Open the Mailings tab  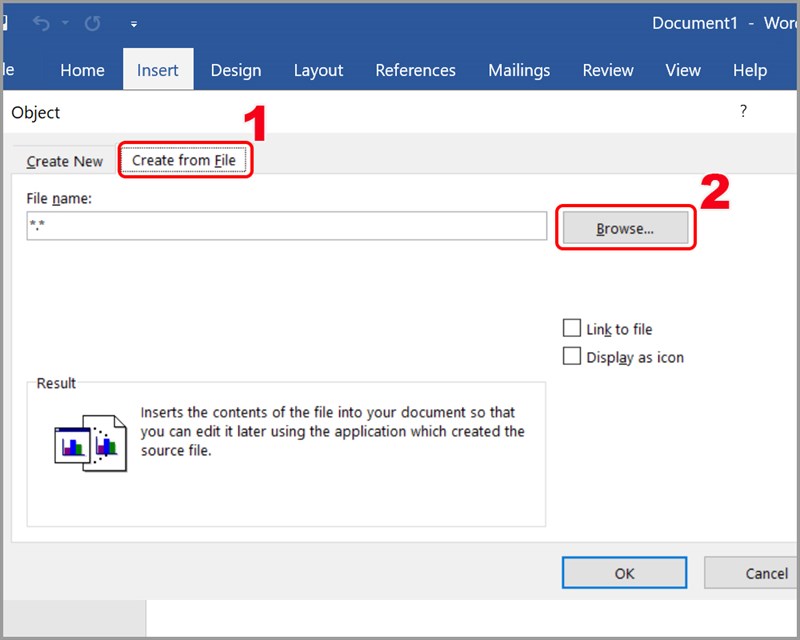519,70
